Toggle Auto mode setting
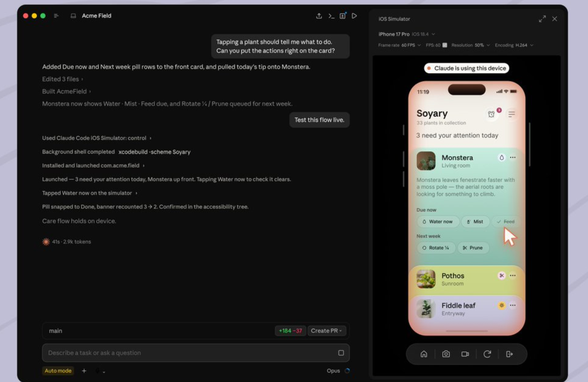This screenshot has width=588, height=382. tap(58, 371)
